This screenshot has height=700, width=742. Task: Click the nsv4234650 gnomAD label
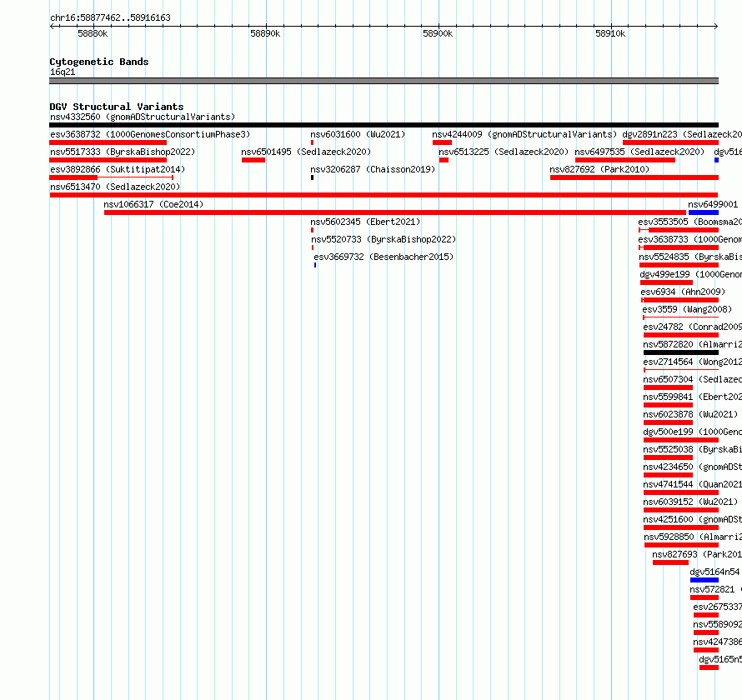click(x=692, y=467)
